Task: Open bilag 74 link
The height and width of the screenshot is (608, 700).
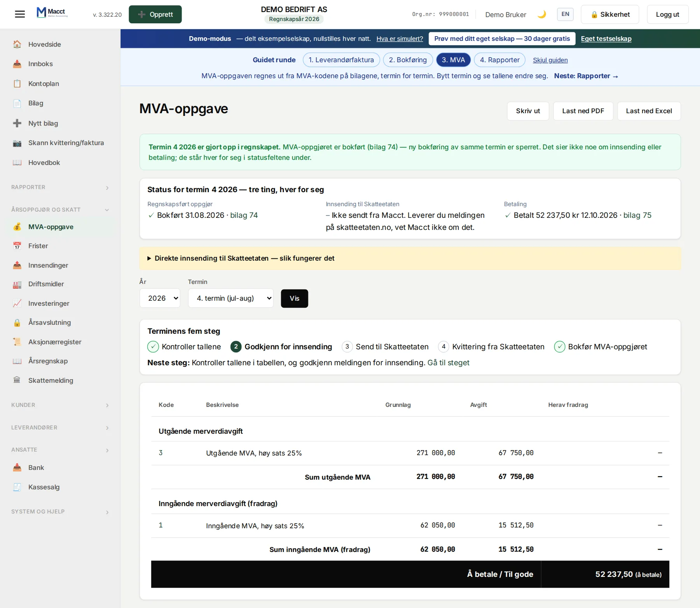Action: pyautogui.click(x=244, y=215)
